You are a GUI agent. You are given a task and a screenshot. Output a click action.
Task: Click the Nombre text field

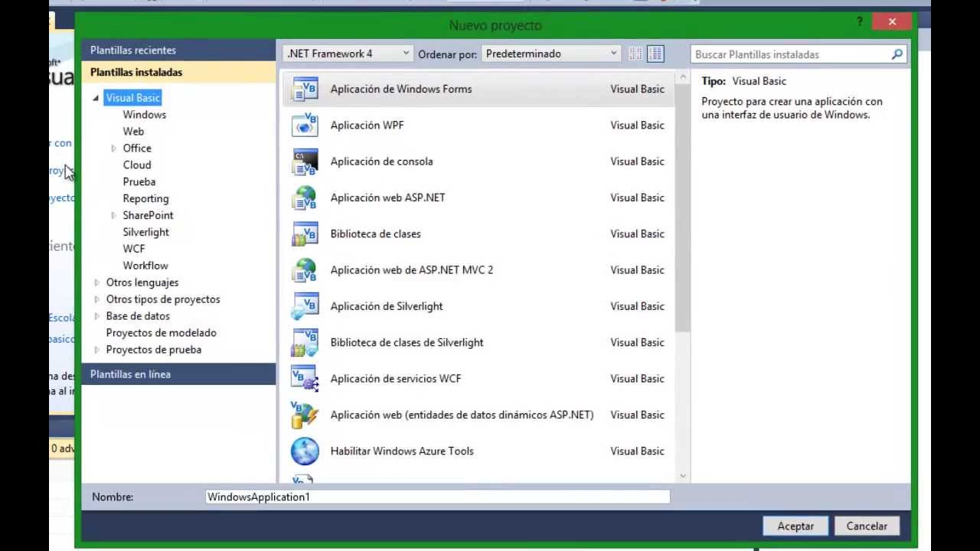point(438,497)
